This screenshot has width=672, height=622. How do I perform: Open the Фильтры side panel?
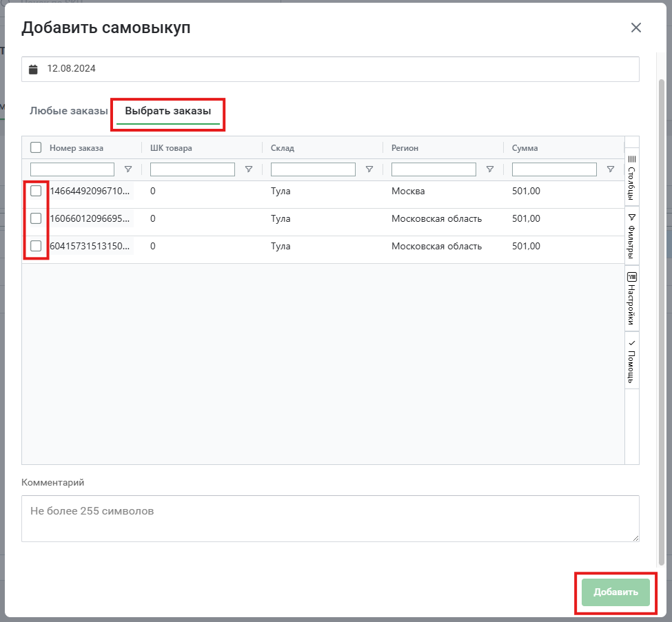632,236
